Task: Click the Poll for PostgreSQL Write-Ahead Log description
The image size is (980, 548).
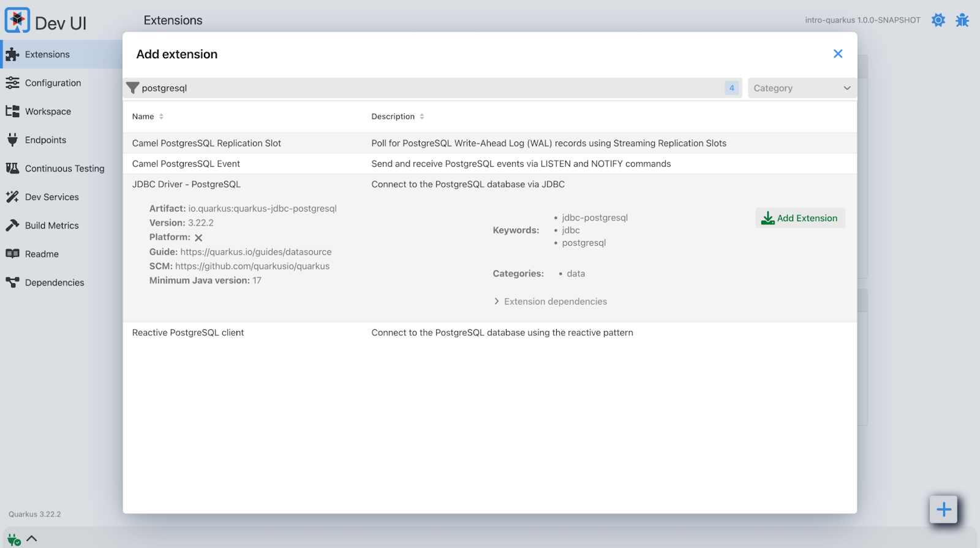Action: click(x=549, y=143)
